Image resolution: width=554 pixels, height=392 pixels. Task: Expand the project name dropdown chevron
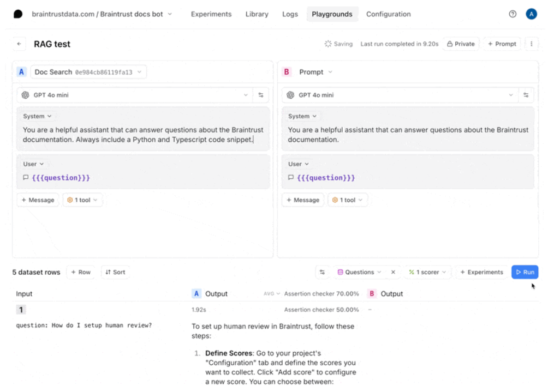(170, 14)
